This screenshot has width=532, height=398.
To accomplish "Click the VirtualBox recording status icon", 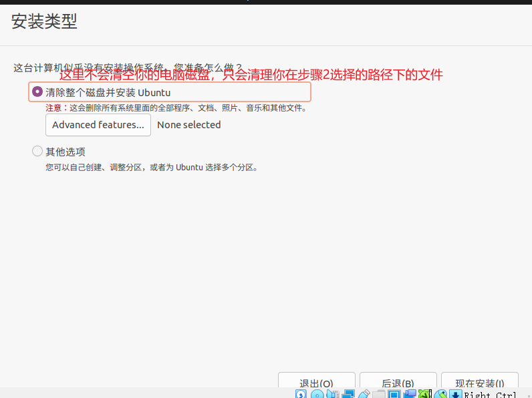I will (410, 394).
